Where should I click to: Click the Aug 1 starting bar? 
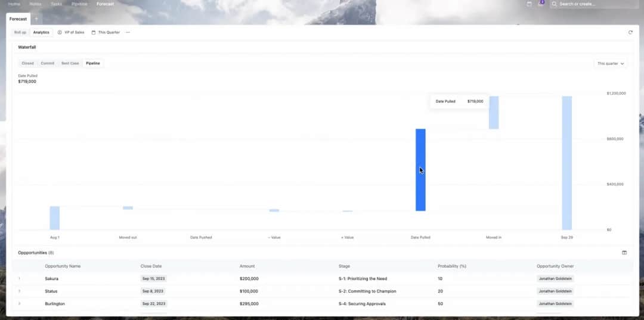point(55,218)
